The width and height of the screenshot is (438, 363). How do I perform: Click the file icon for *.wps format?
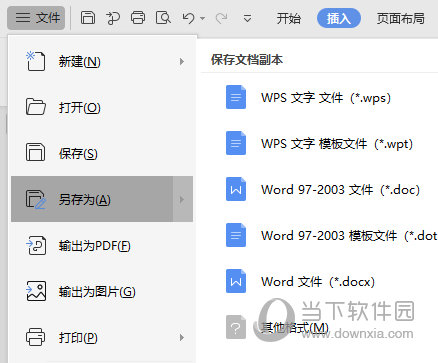236,97
